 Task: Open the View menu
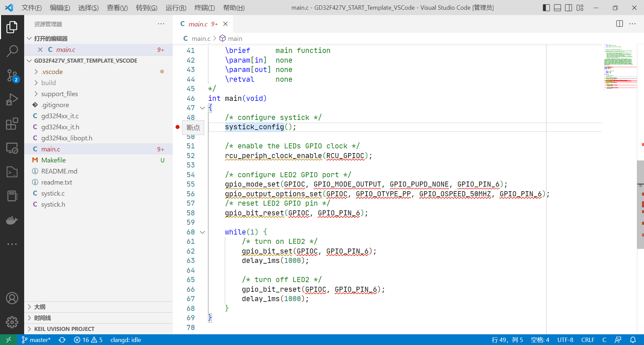[x=117, y=8]
